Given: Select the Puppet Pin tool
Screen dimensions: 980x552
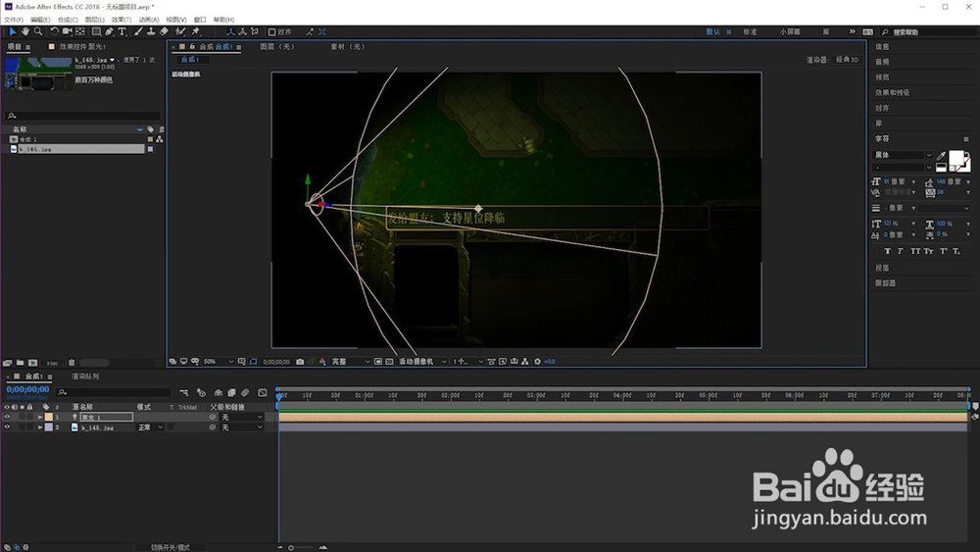Looking at the screenshot, I should (196, 31).
